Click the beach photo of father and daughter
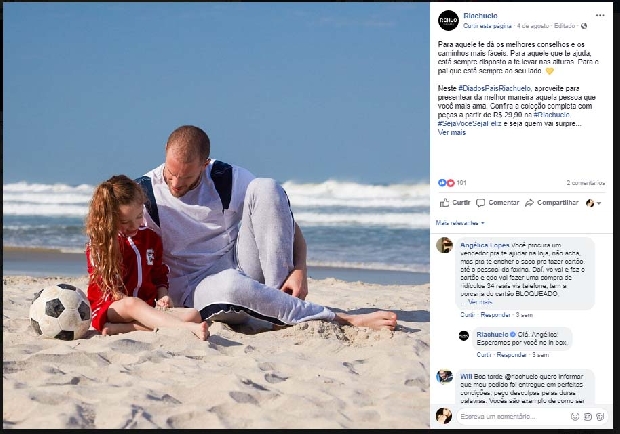The height and width of the screenshot is (434, 620). pyautogui.click(x=216, y=215)
